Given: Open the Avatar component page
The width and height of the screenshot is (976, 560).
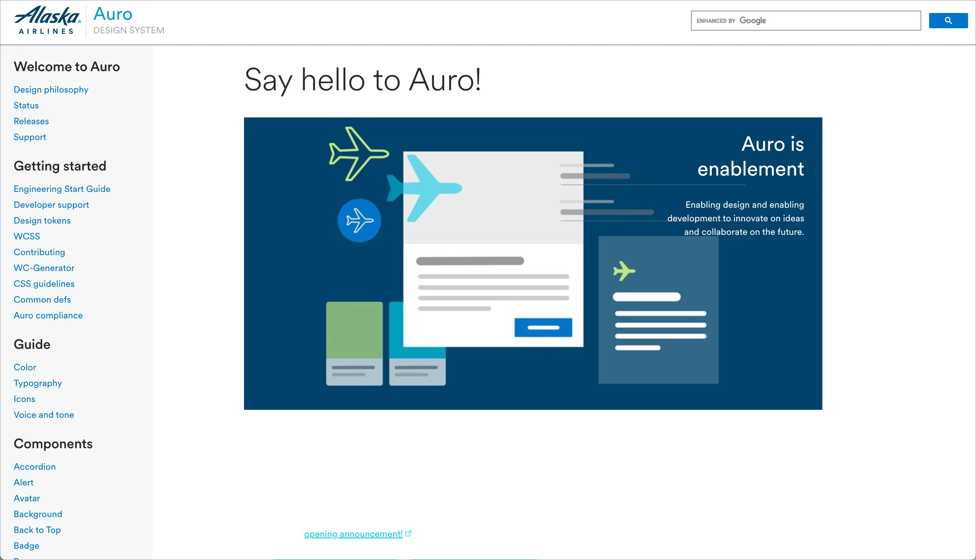Looking at the screenshot, I should click(x=27, y=498).
